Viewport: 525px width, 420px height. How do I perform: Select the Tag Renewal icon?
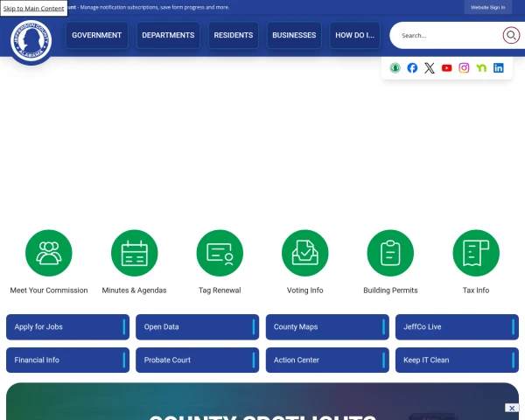point(220,253)
